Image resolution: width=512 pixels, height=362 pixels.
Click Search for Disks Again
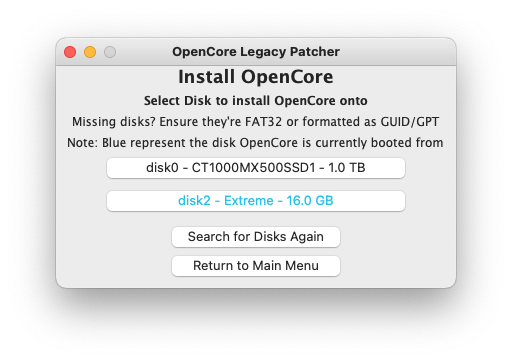256,237
